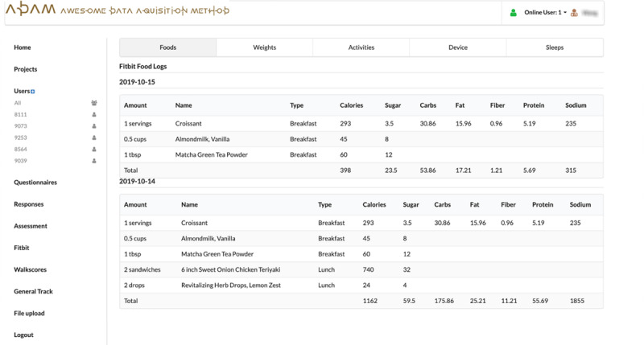Select the Sleeps tab
The width and height of the screenshot is (644, 345).
[554, 47]
